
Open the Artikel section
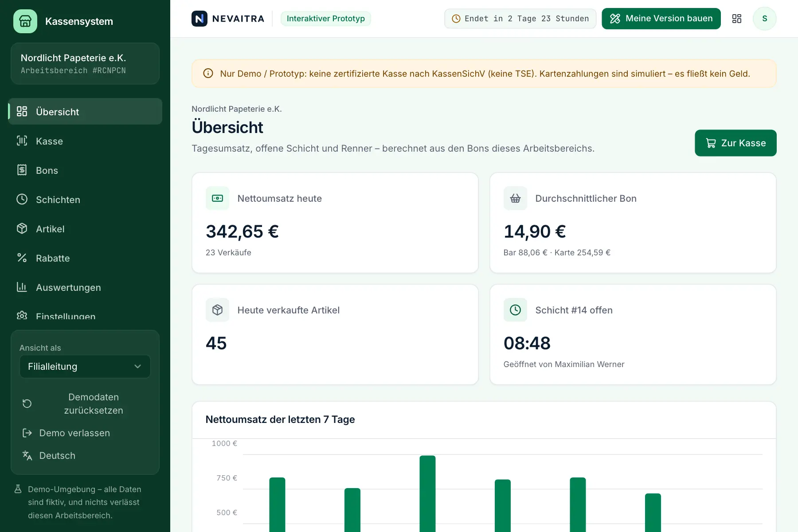click(x=85, y=229)
